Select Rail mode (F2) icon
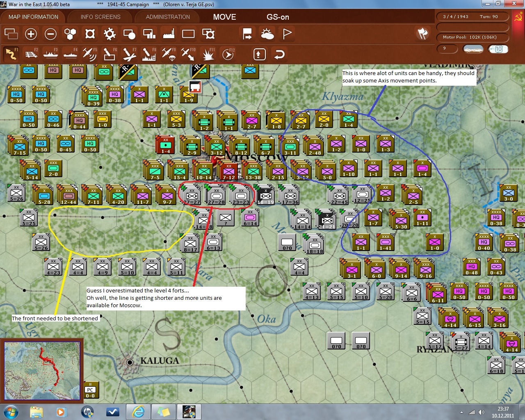Viewport: 525px width, 420px height. 31,54
